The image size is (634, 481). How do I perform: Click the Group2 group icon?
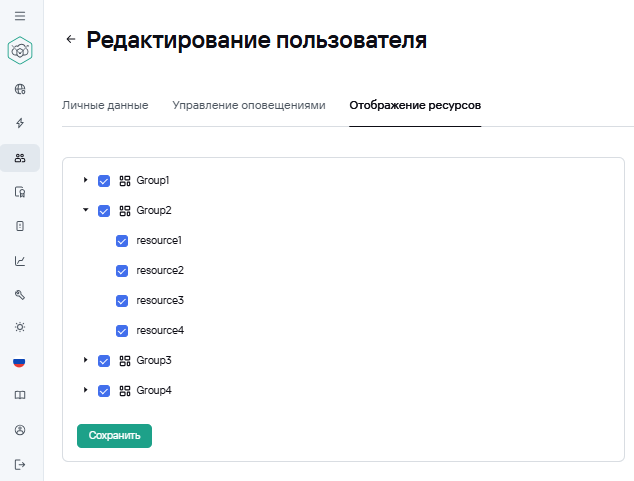point(125,211)
